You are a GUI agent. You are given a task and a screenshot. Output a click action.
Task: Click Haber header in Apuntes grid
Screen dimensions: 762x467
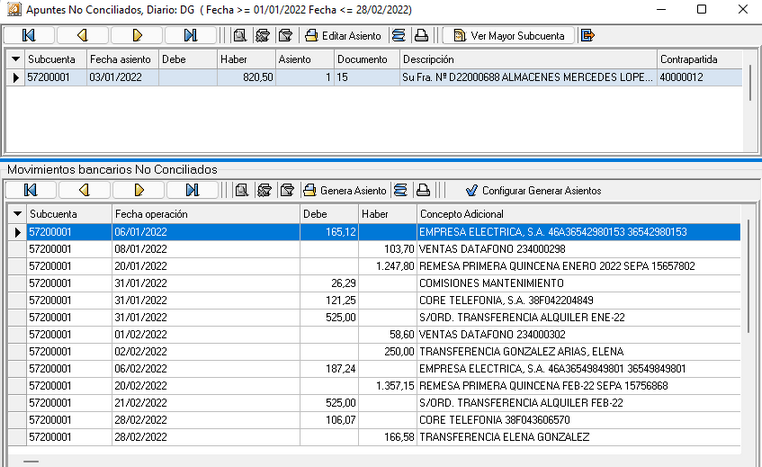pos(246,59)
